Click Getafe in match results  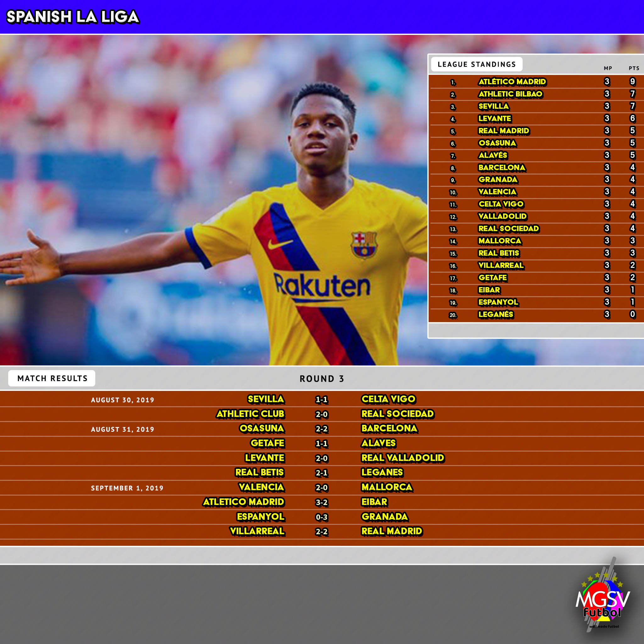268,443
